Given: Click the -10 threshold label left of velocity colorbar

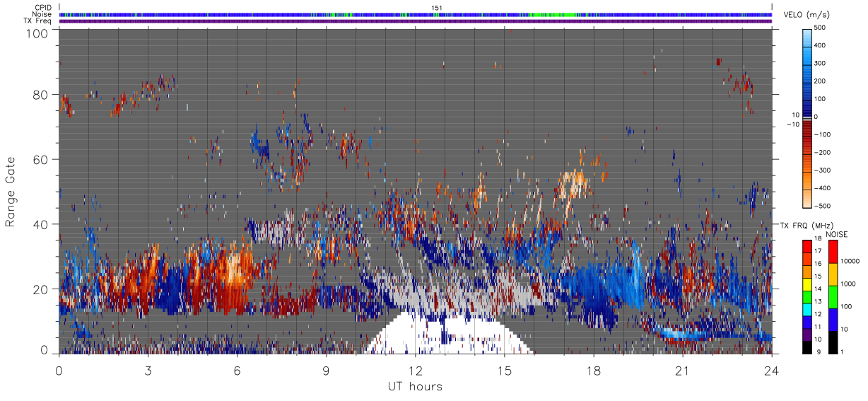Looking at the screenshot, I should (x=792, y=124).
